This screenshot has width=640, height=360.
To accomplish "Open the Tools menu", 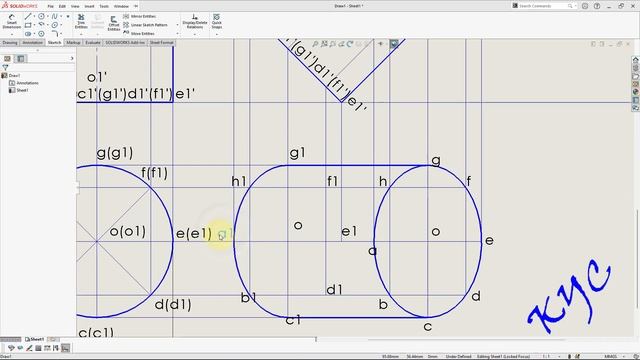I will [104, 6].
